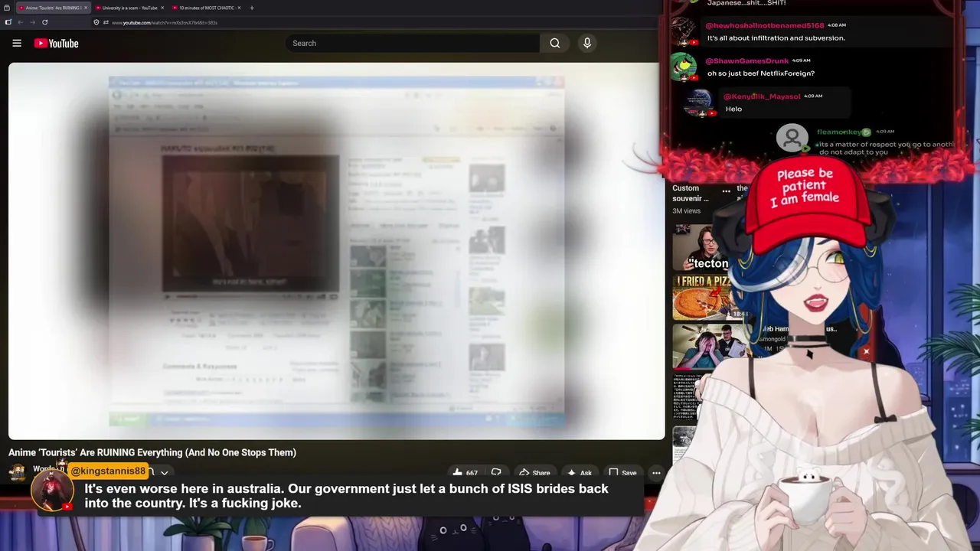The image size is (980, 551).
Task: Go forward with browser forward arrow
Action: click(x=32, y=22)
